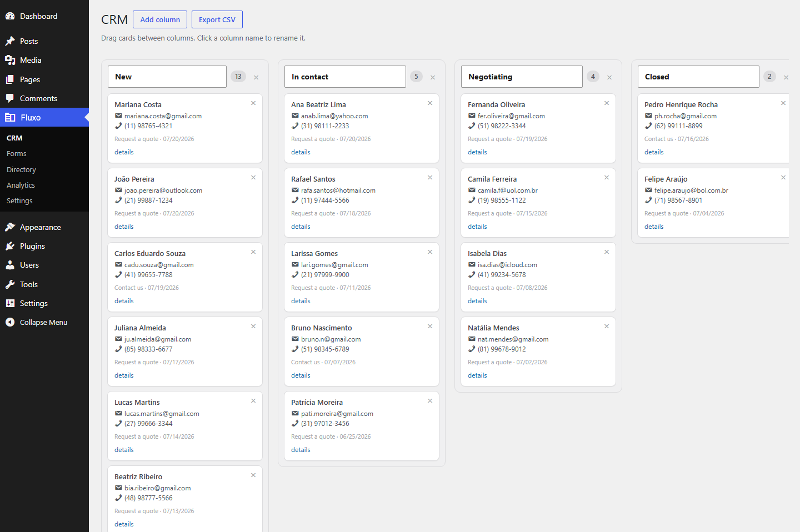
Task: Click the New column count badge 13
Action: (x=238, y=77)
